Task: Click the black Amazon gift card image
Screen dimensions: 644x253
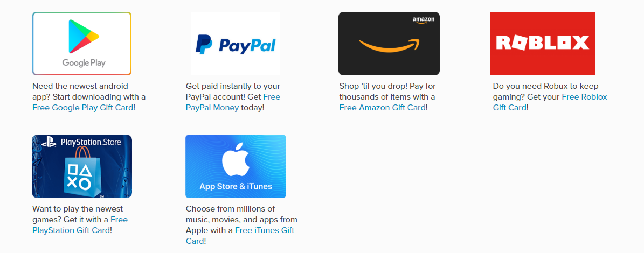Action: point(389,44)
